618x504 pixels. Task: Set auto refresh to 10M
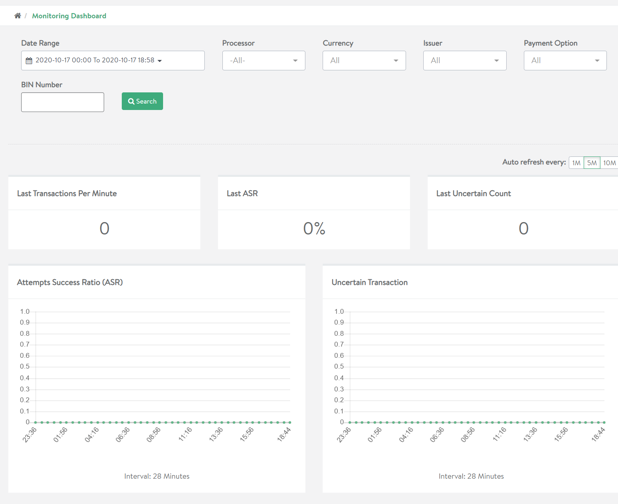[x=609, y=163]
